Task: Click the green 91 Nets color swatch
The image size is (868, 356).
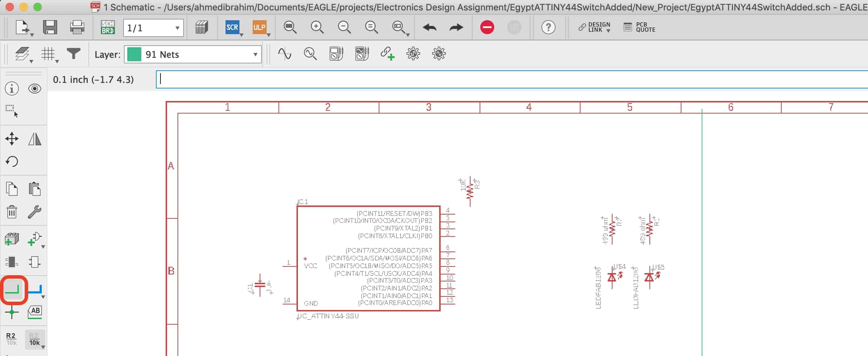Action: coord(134,54)
